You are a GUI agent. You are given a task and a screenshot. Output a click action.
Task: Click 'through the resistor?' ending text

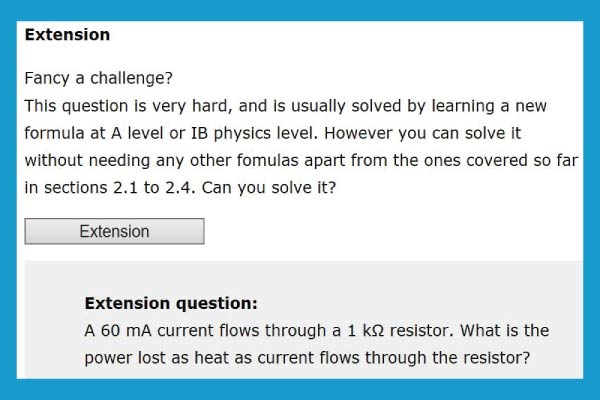pyautogui.click(x=447, y=358)
